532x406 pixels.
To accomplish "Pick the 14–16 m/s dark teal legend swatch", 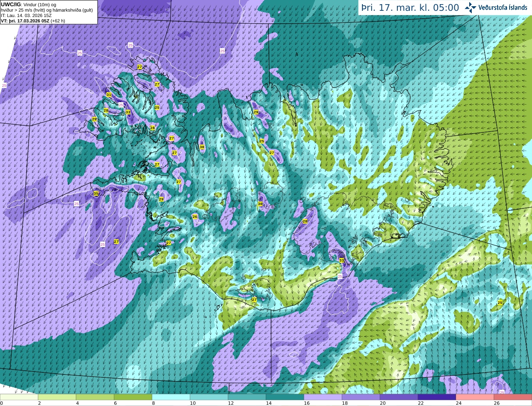I will [285, 397].
